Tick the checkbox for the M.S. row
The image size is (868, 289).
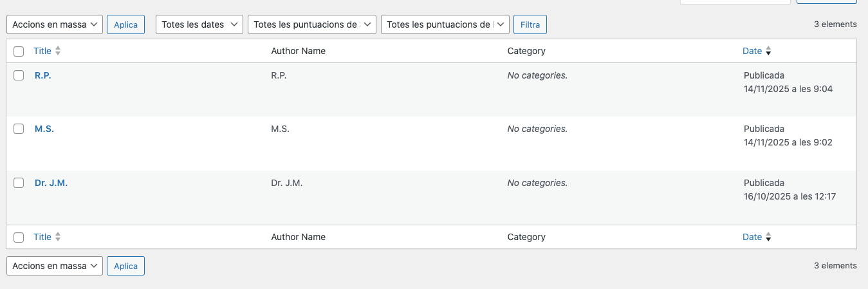coord(19,129)
